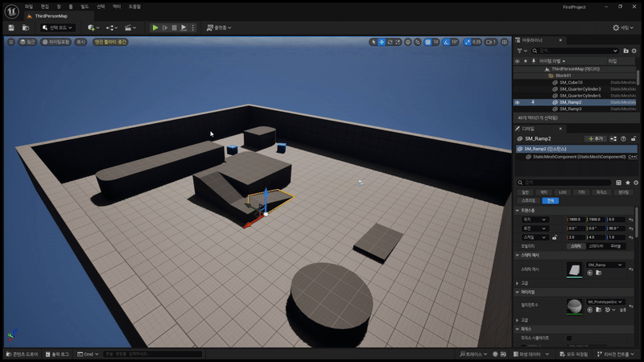Toggle Details favorites star icon
The height and width of the screenshot is (362, 644).
[628, 183]
